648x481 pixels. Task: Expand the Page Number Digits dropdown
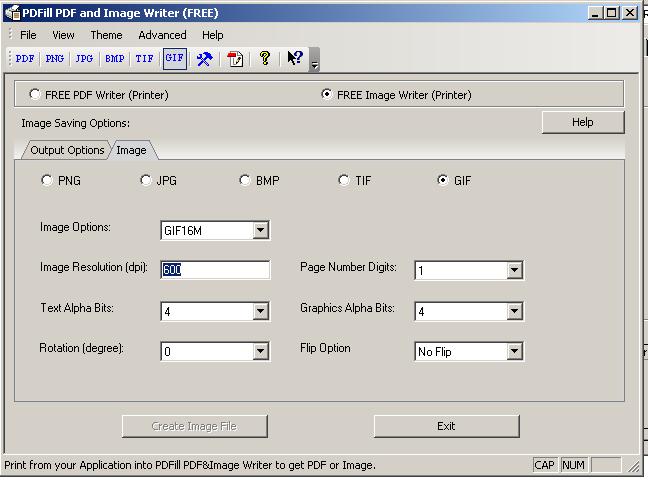pos(514,270)
